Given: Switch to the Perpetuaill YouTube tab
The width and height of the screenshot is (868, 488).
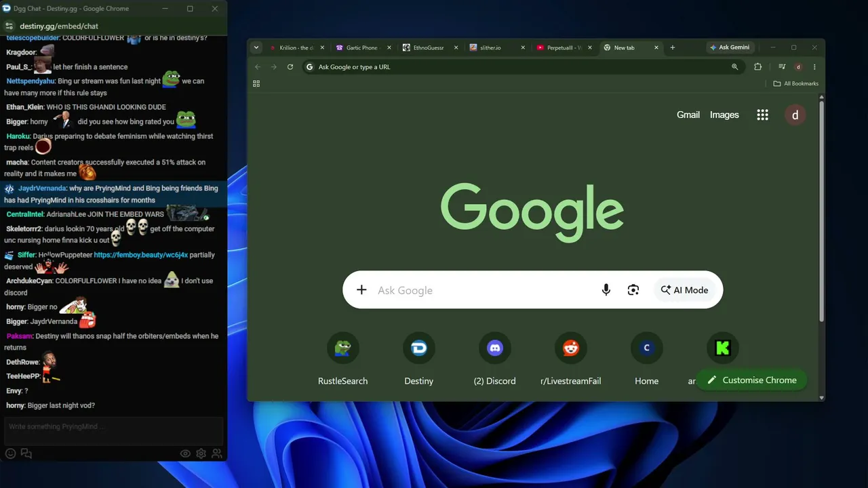Looking at the screenshot, I should 561,47.
